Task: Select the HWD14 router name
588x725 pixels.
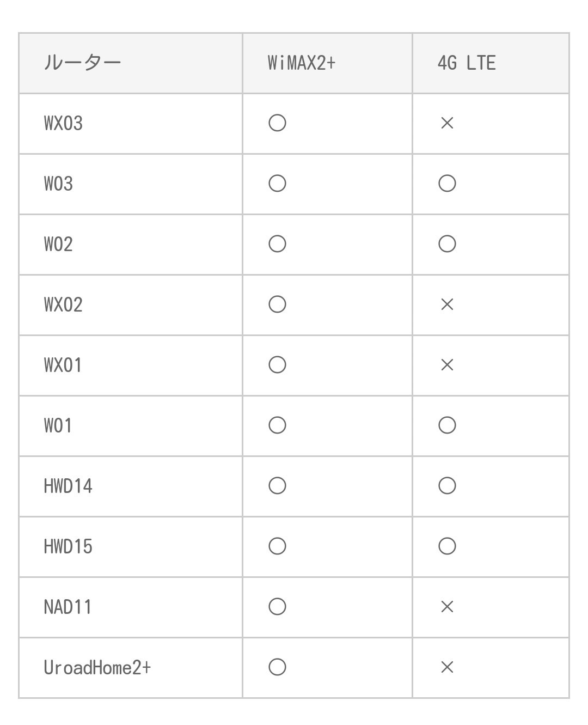Action: (68, 486)
